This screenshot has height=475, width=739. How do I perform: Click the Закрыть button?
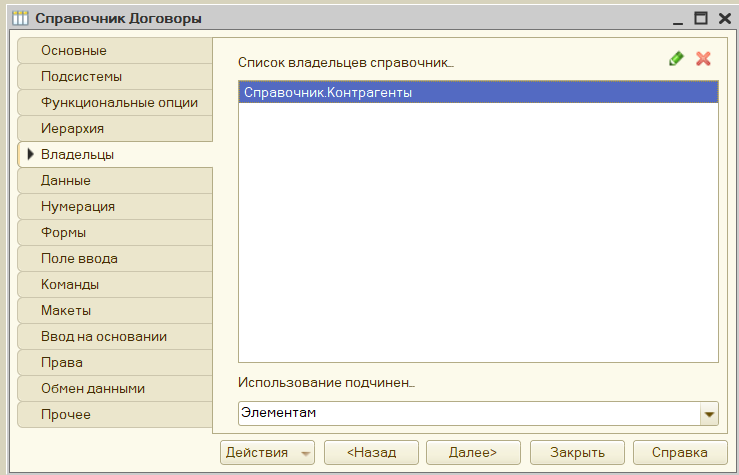(577, 452)
